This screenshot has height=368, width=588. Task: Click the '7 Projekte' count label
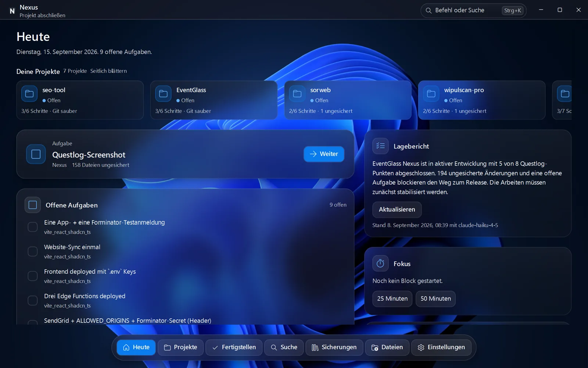click(x=75, y=71)
